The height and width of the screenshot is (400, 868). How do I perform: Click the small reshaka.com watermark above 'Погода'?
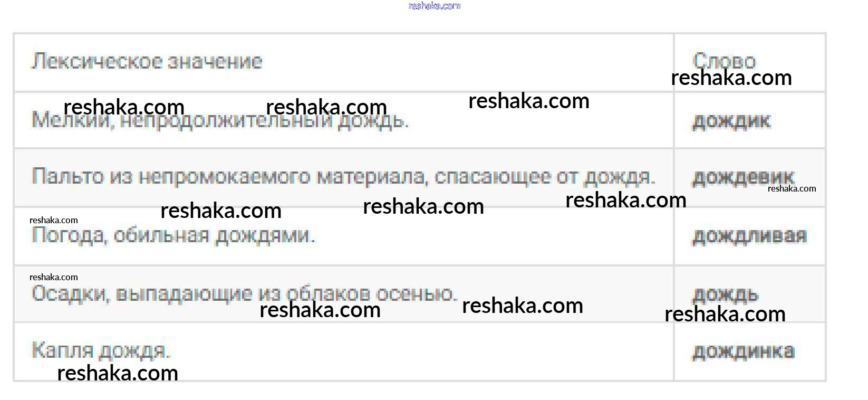(x=54, y=220)
